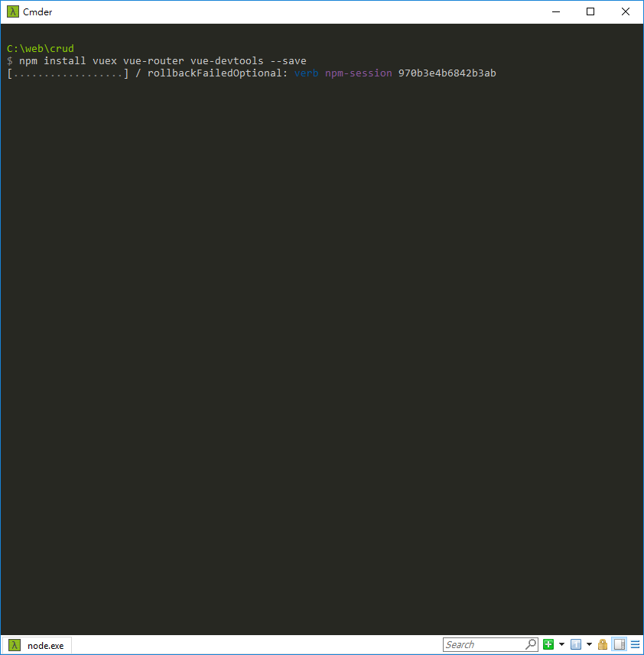Select the node.exe console tab
This screenshot has width=644, height=655.
(x=37, y=645)
